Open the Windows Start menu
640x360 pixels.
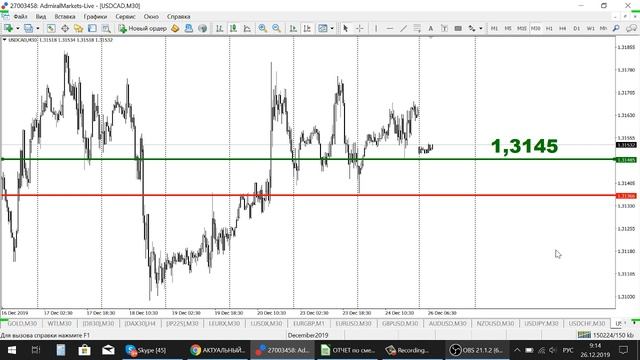[12, 350]
